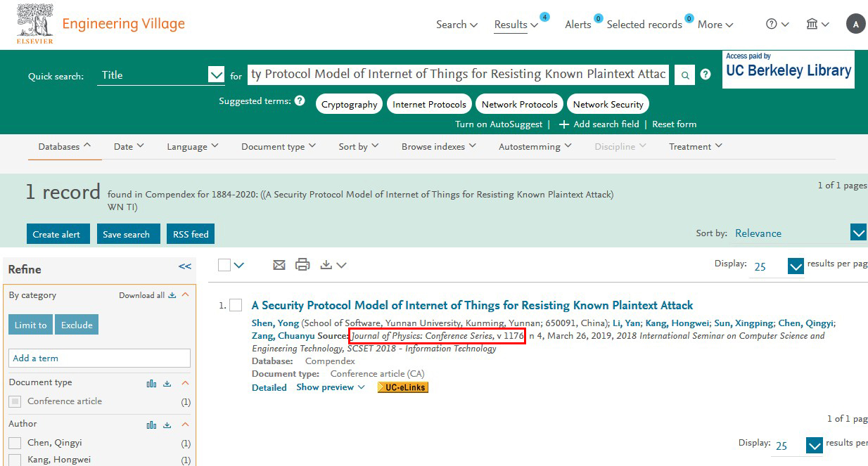The image size is (868, 466).
Task: Click the quick search query input field
Action: pyautogui.click(x=458, y=75)
